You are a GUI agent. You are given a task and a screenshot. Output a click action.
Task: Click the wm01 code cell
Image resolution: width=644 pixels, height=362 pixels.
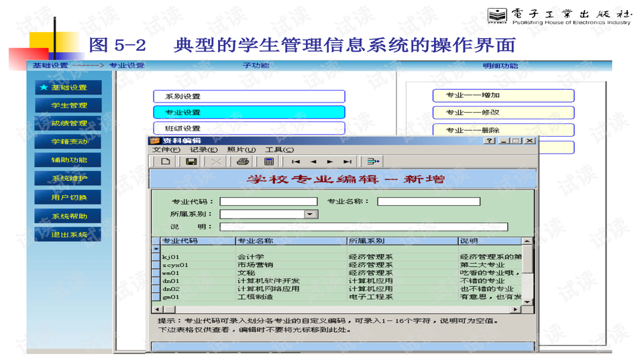pos(198,273)
